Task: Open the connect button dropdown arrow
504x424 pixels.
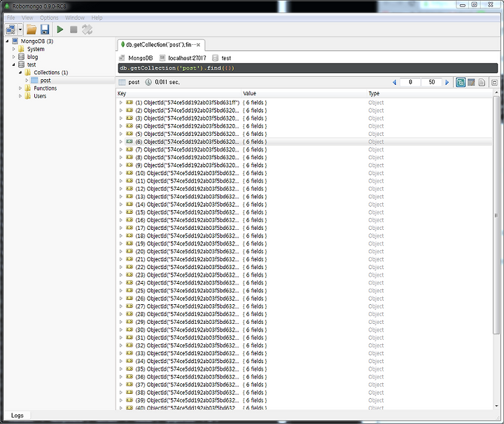Action: click(20, 29)
